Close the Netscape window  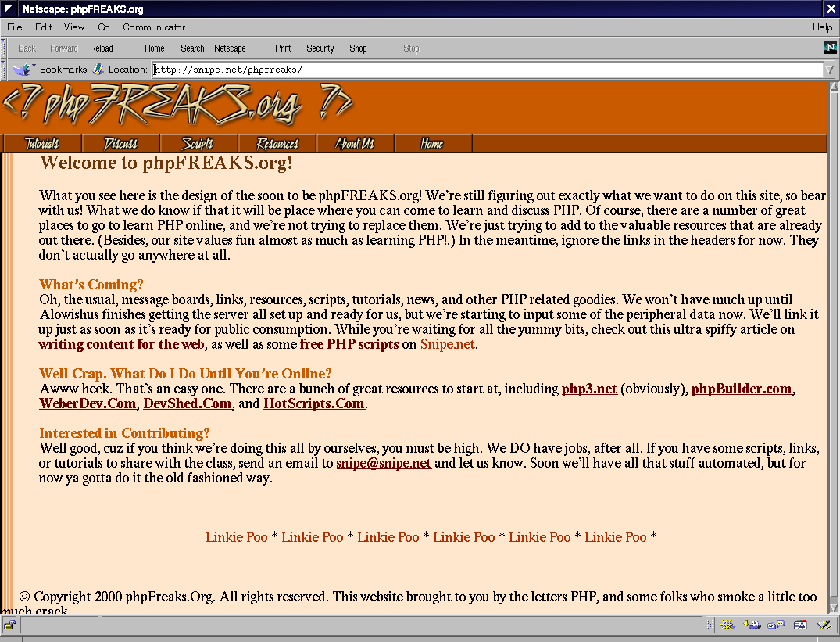coord(831,9)
